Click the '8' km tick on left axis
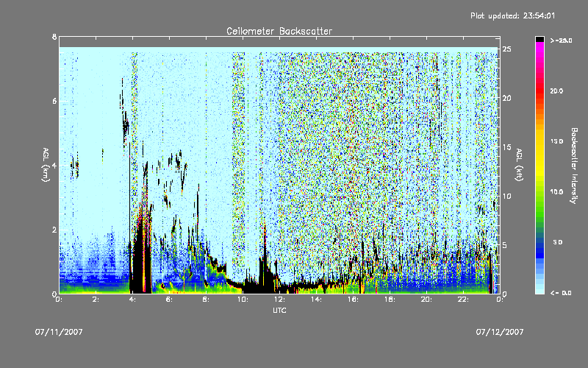588x368 pixels. pos(54,37)
